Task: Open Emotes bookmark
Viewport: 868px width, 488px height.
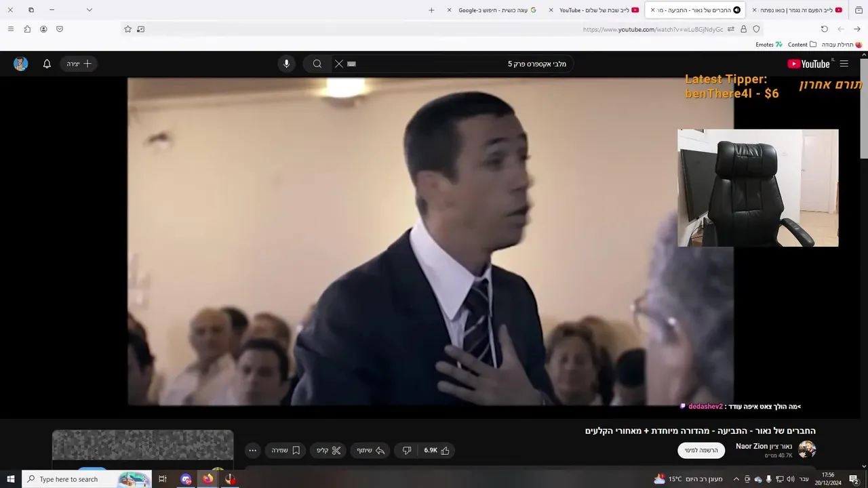Action: coord(769,45)
